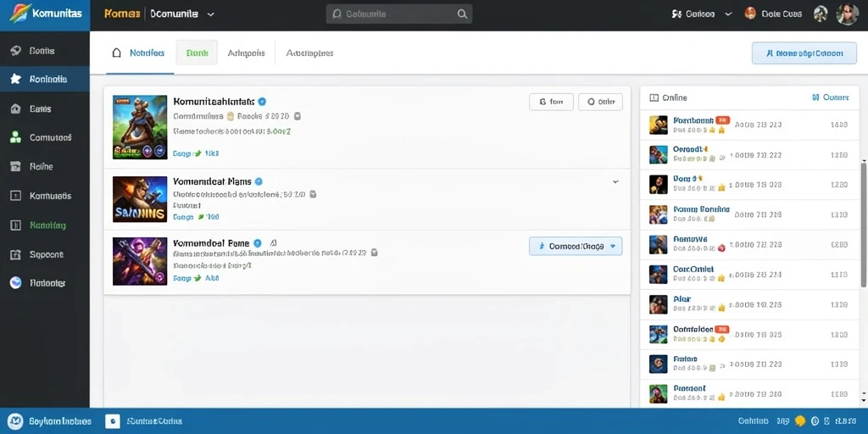Click the icon at left of the search field

click(x=337, y=14)
